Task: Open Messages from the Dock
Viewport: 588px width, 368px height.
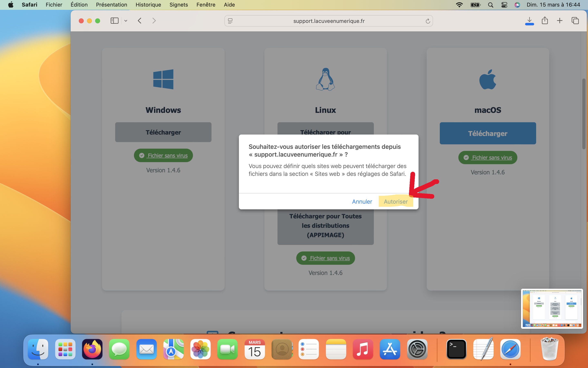Action: pos(119,349)
